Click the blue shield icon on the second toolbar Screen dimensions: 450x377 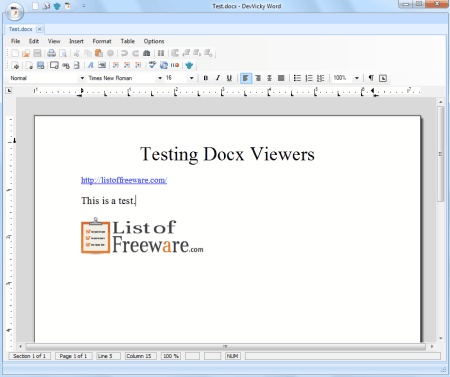(x=189, y=65)
